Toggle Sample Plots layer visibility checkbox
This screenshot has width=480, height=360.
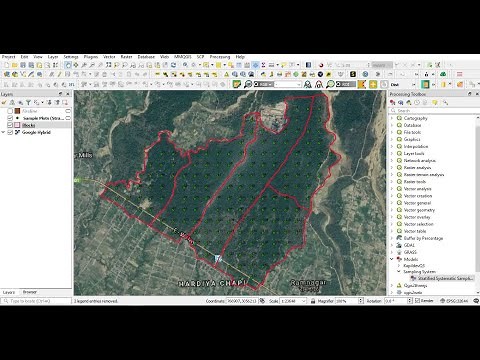point(10,118)
